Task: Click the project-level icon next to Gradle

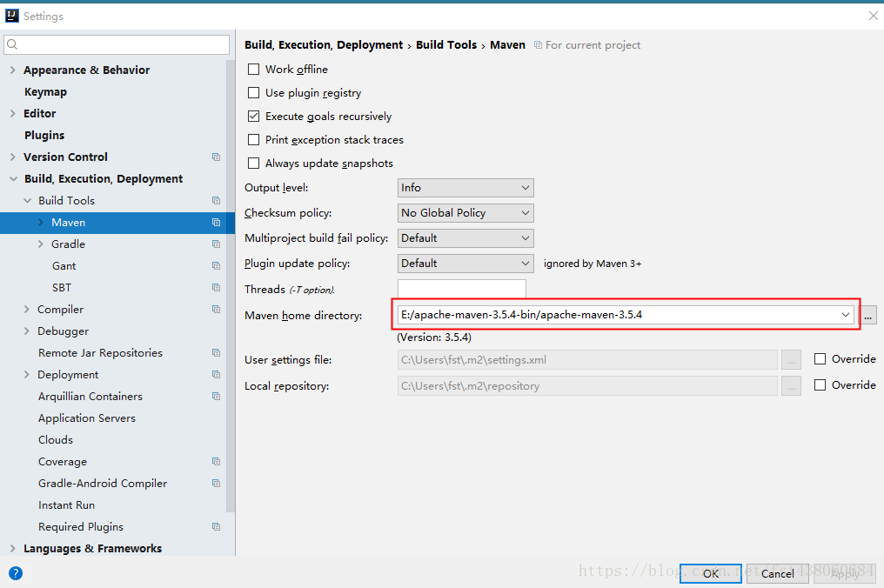Action: click(x=216, y=244)
